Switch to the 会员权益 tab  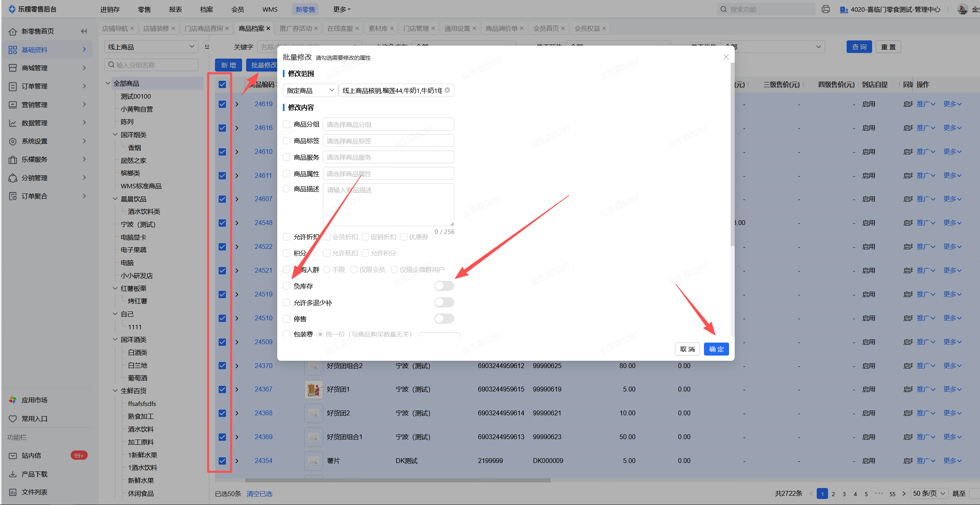pos(587,28)
